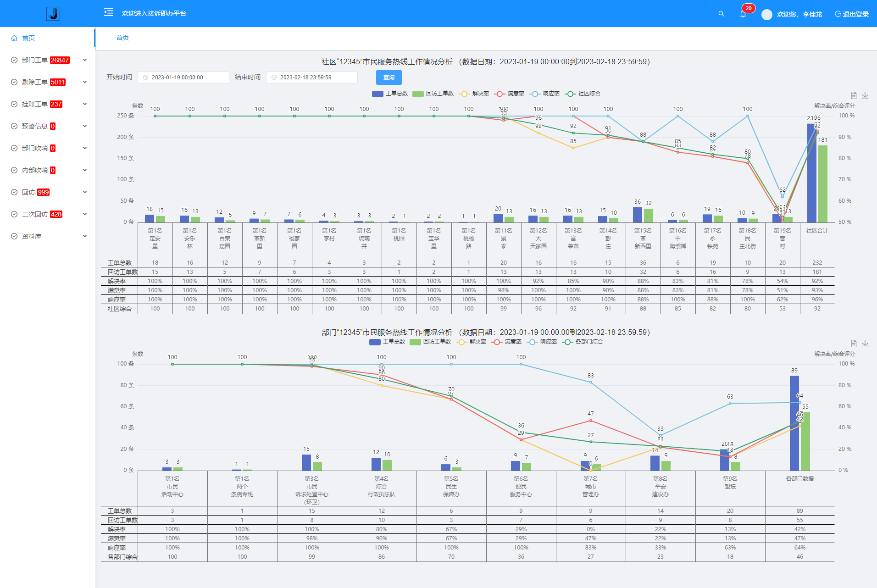Expand the 预警信息 menu arrow
877x588 pixels.
(x=85, y=126)
